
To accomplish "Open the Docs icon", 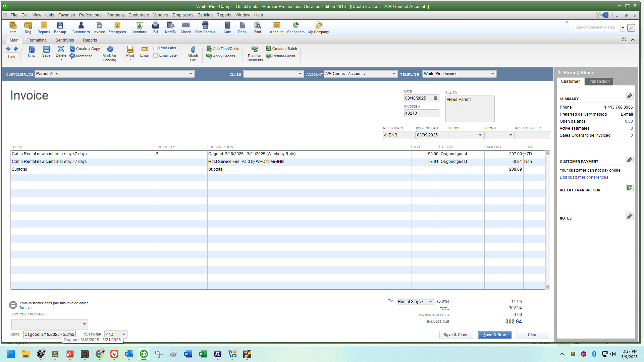I will (x=242, y=27).
